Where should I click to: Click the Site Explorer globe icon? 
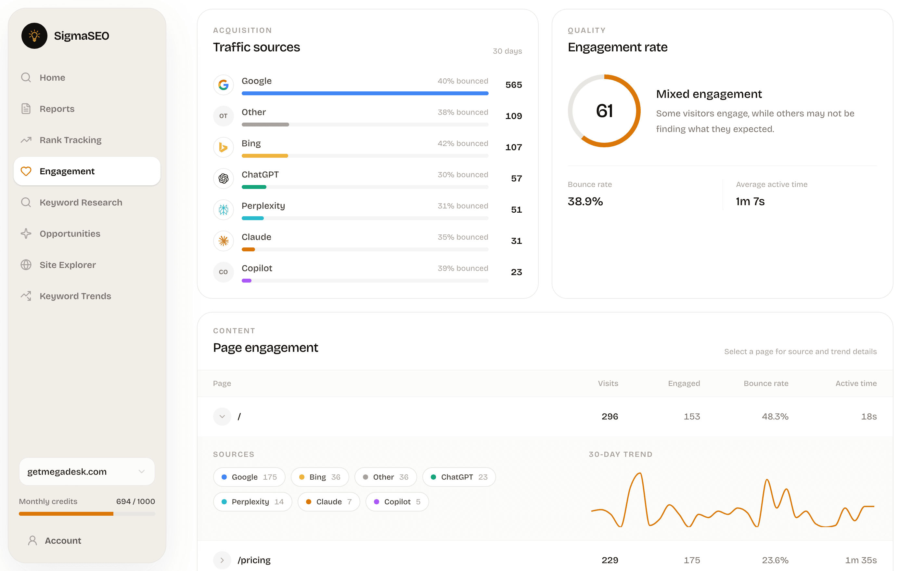(26, 265)
